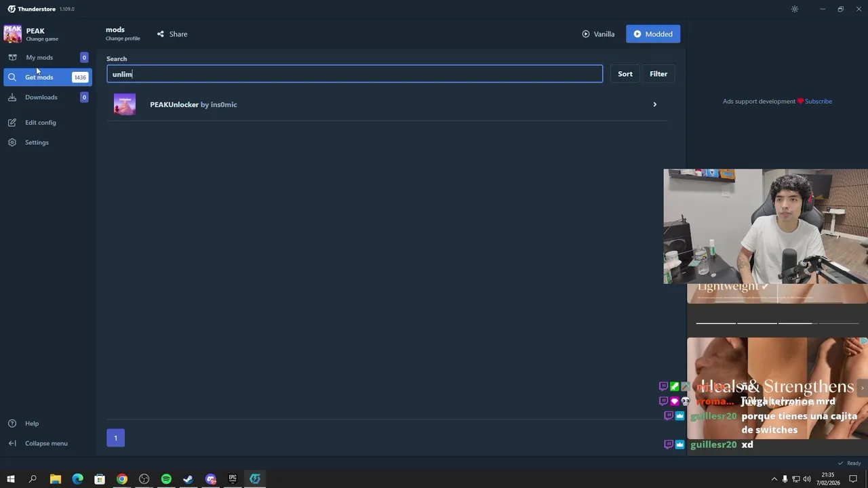Open the taskbar clock and date
Screen dimensions: 868x488
[x=828, y=479]
